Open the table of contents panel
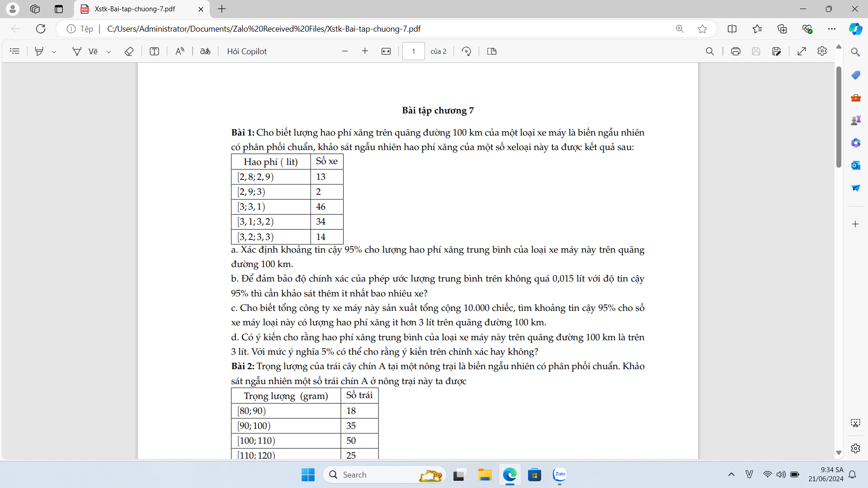Viewport: 868px width, 488px height. [x=14, y=51]
